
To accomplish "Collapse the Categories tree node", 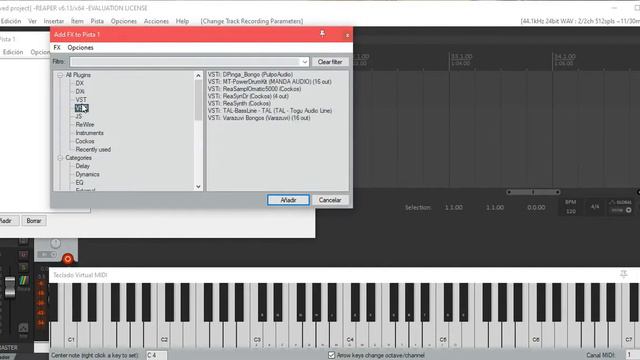I will (x=60, y=158).
